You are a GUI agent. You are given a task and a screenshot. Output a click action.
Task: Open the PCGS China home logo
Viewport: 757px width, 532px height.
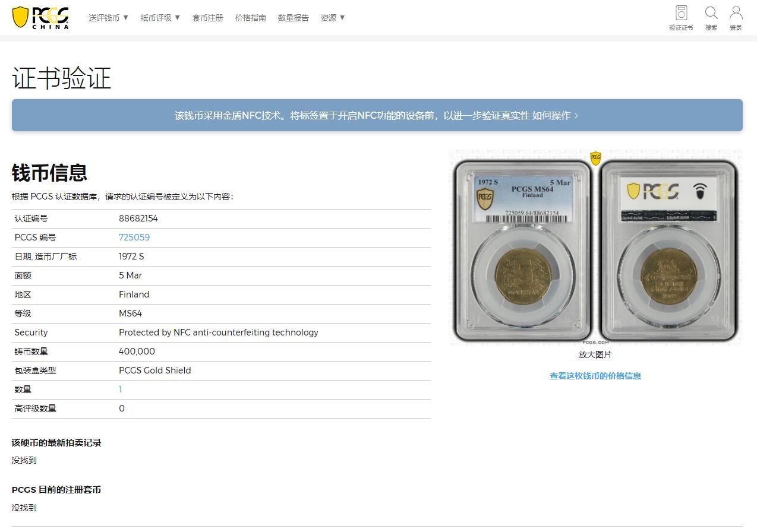(x=40, y=17)
